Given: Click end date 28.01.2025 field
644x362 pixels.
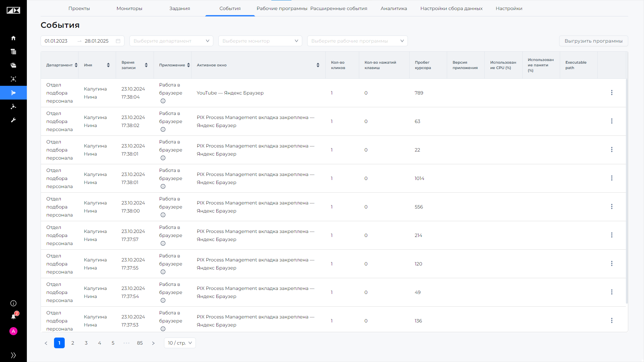Looking at the screenshot, I should point(97,41).
